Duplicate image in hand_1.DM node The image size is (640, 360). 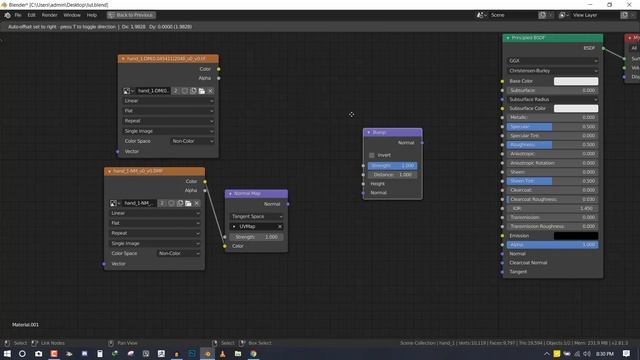193,91
